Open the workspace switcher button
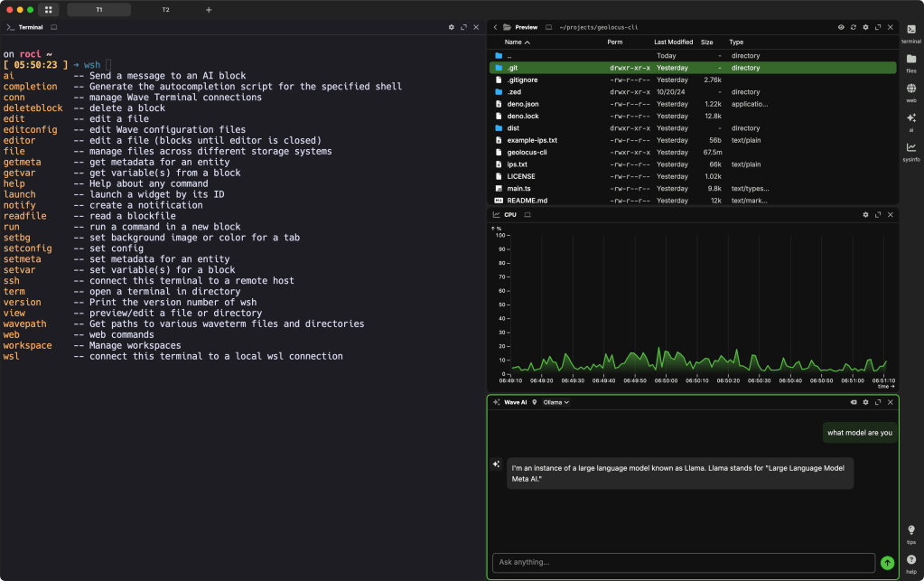 pos(48,9)
